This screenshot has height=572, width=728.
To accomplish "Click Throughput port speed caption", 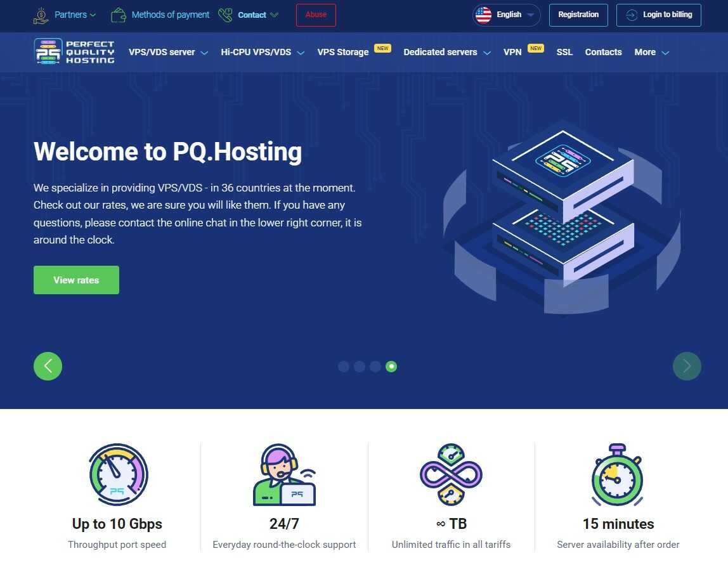I will click(117, 545).
